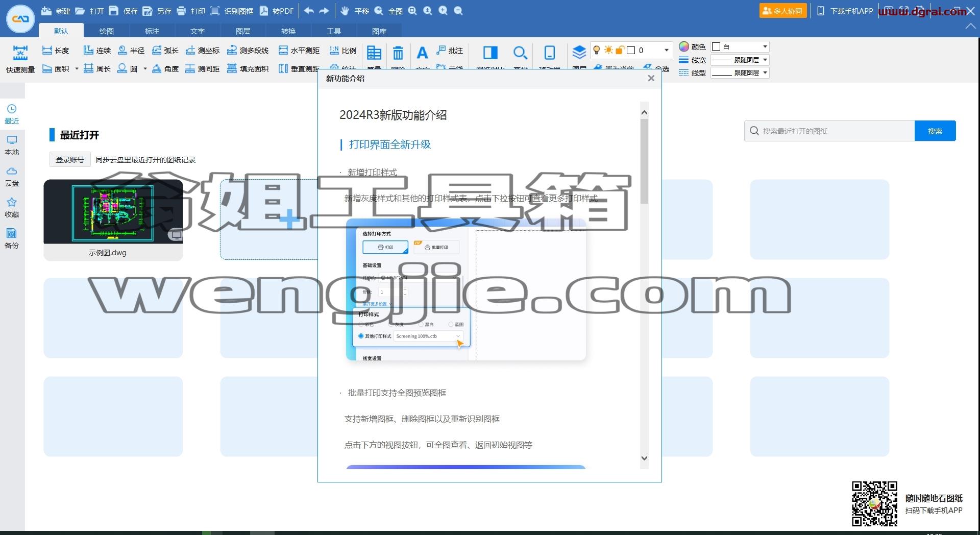Screen dimensions: 980x535
Task: Open the 图层 layers stack icon
Action: [579, 53]
